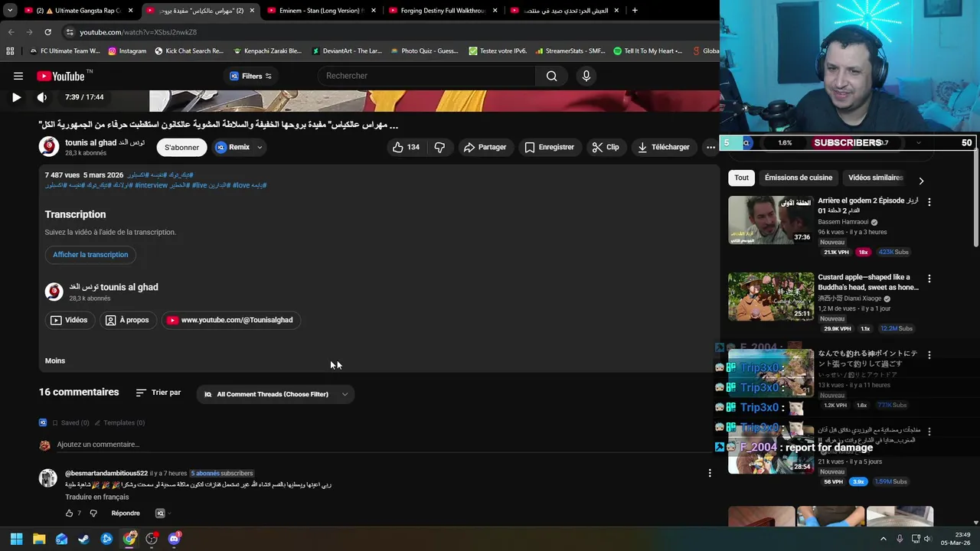Create a Clip with scissors icon
This screenshot has height=551, width=980.
point(606,147)
